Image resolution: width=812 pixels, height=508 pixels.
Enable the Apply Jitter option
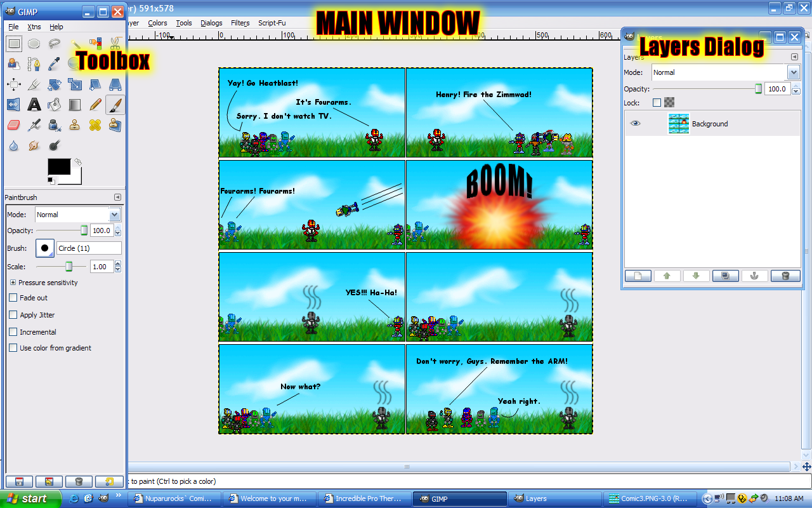coord(13,315)
